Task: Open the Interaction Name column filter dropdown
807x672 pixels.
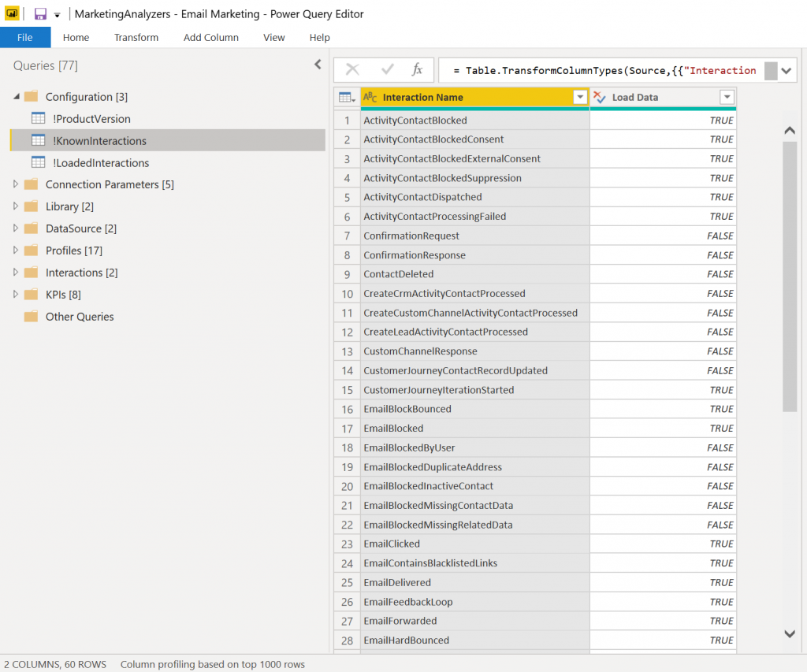Action: coord(580,97)
